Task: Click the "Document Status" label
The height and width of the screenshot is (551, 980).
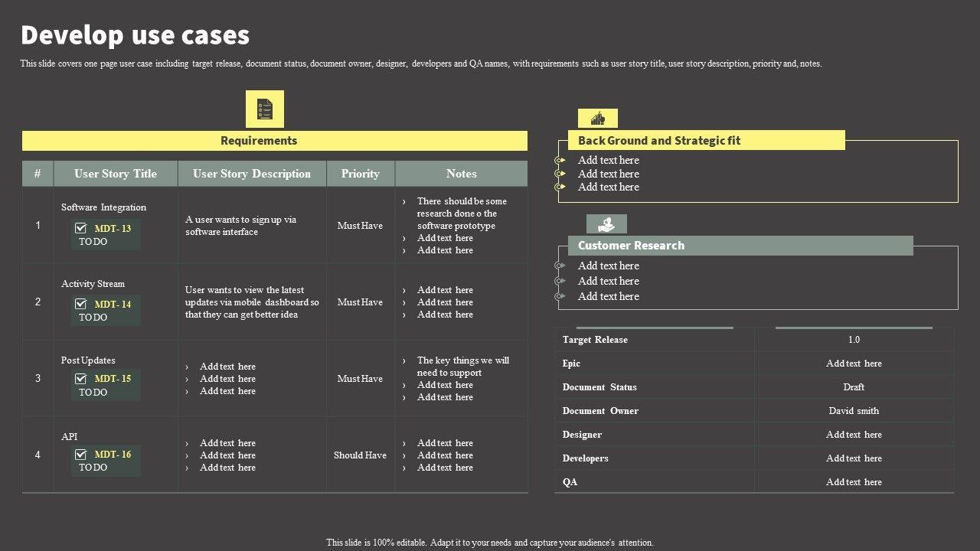Action: pyautogui.click(x=599, y=387)
